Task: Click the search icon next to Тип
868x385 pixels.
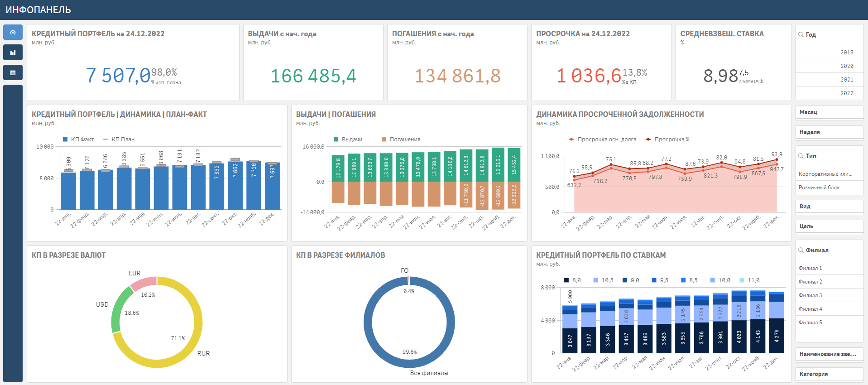Action: 801,156
